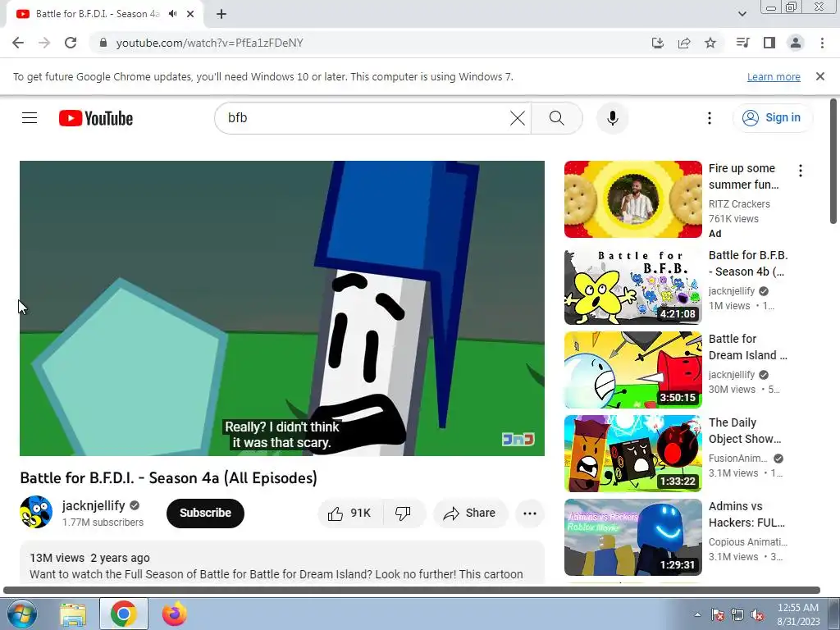Expand the video description box
840x630 pixels.
[282, 563]
